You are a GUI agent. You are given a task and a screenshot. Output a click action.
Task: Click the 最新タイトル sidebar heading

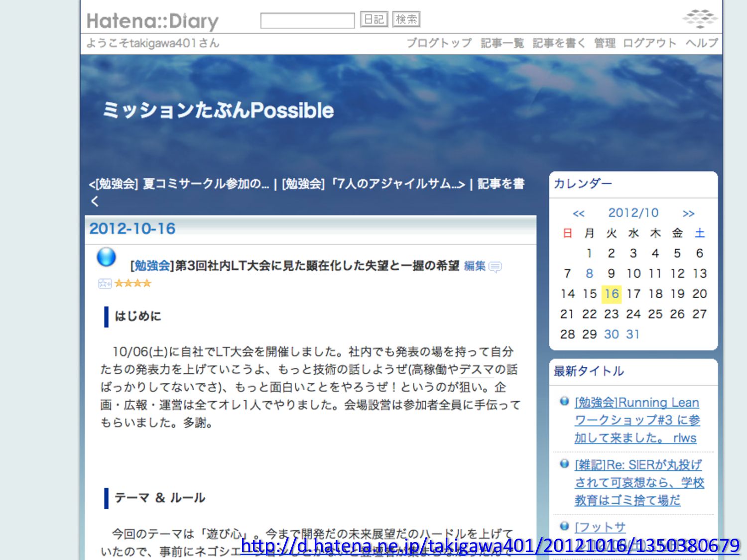[589, 371]
